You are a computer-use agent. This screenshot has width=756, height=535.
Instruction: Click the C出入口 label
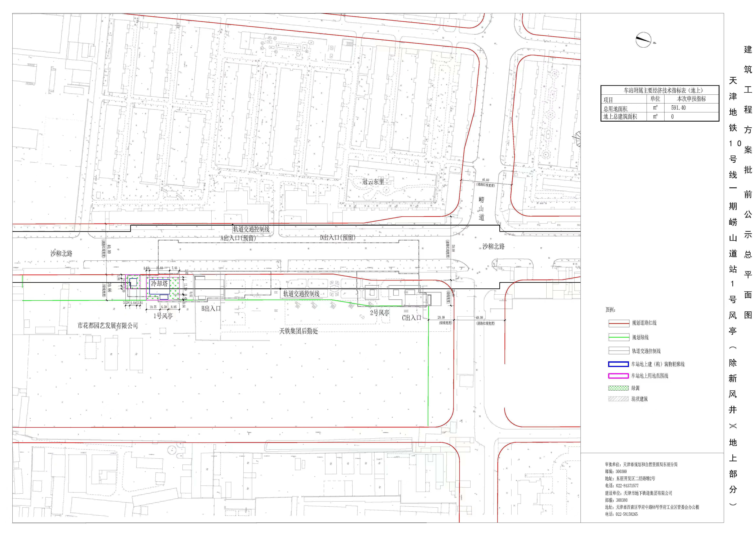click(412, 318)
